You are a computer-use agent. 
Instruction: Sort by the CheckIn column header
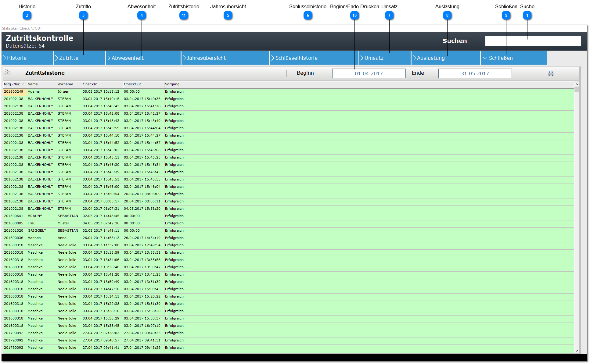(x=102, y=84)
